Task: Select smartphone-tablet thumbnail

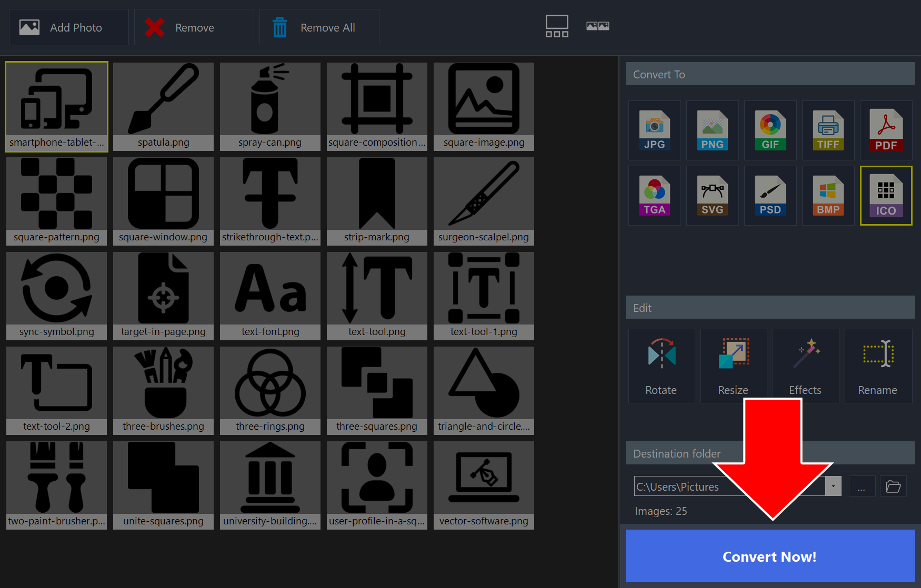Action: pos(57,107)
